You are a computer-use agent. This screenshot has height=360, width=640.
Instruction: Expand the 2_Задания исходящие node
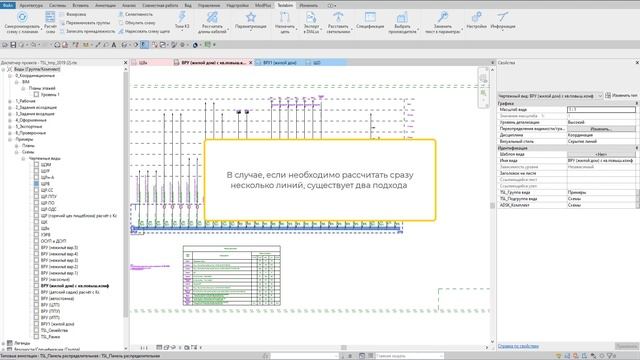[x=10, y=107]
